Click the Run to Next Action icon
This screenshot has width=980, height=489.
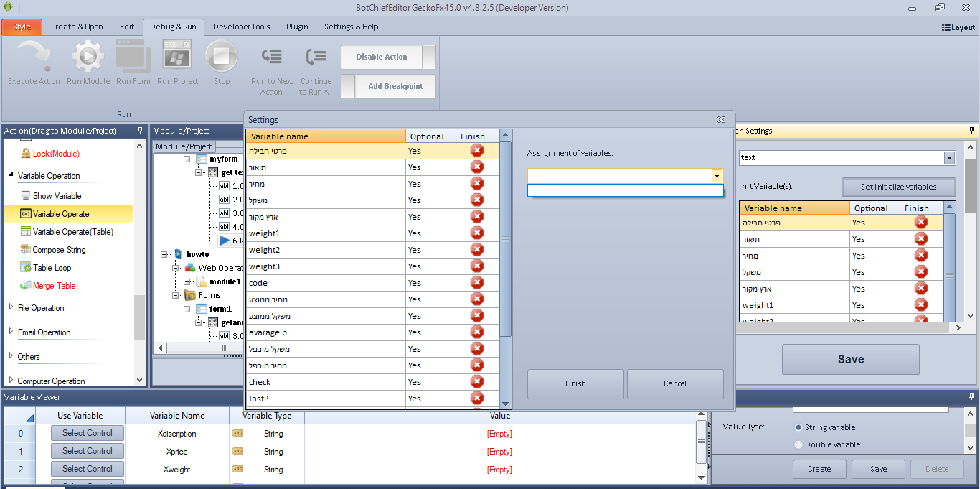271,57
